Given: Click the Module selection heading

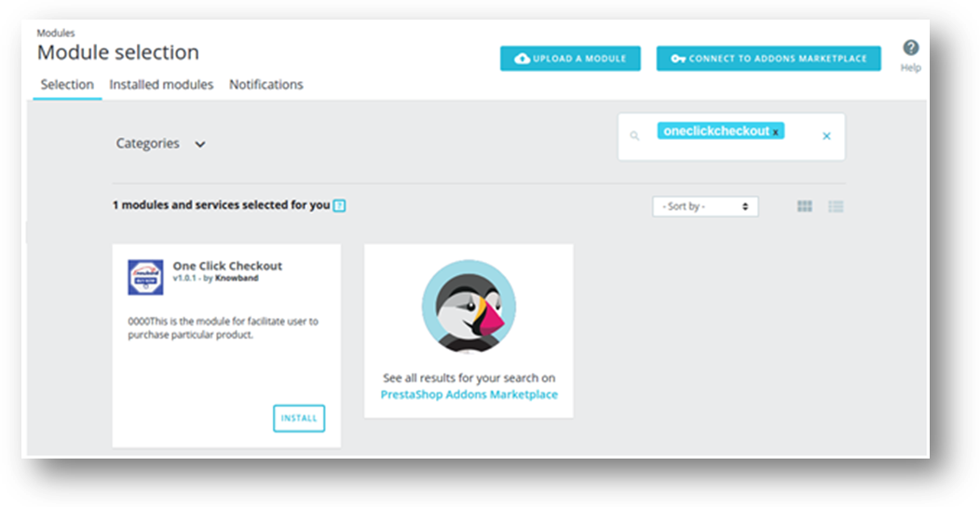Looking at the screenshot, I should [x=118, y=52].
